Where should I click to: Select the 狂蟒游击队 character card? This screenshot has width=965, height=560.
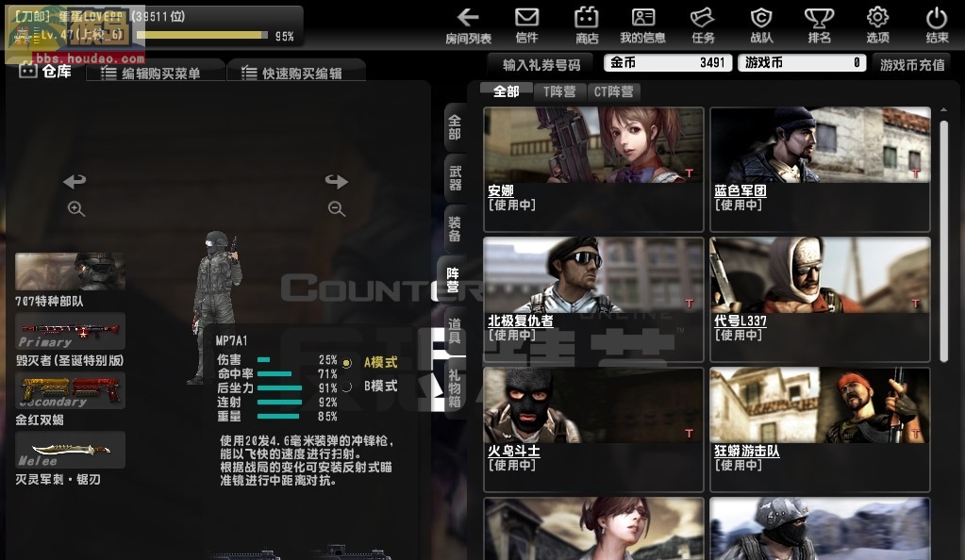820,430
